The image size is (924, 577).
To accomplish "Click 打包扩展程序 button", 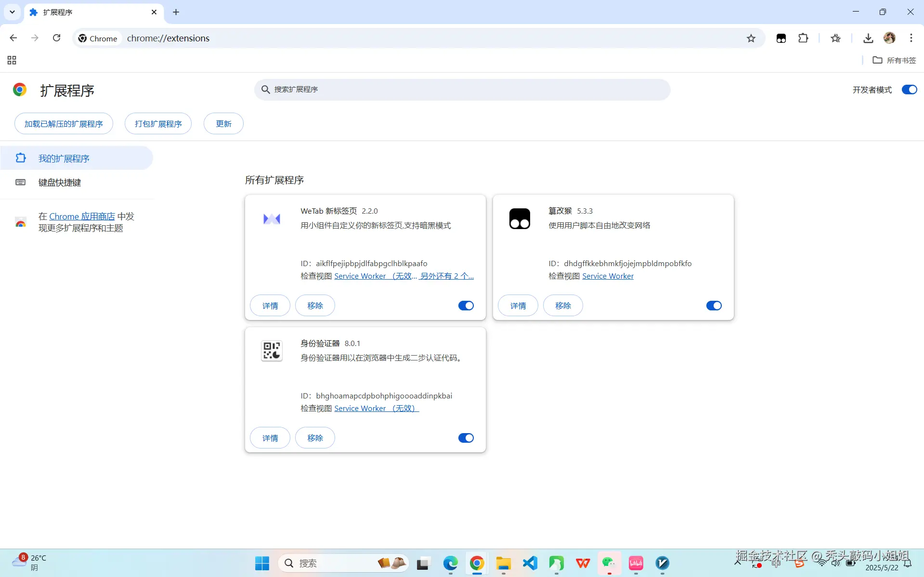I will (158, 124).
